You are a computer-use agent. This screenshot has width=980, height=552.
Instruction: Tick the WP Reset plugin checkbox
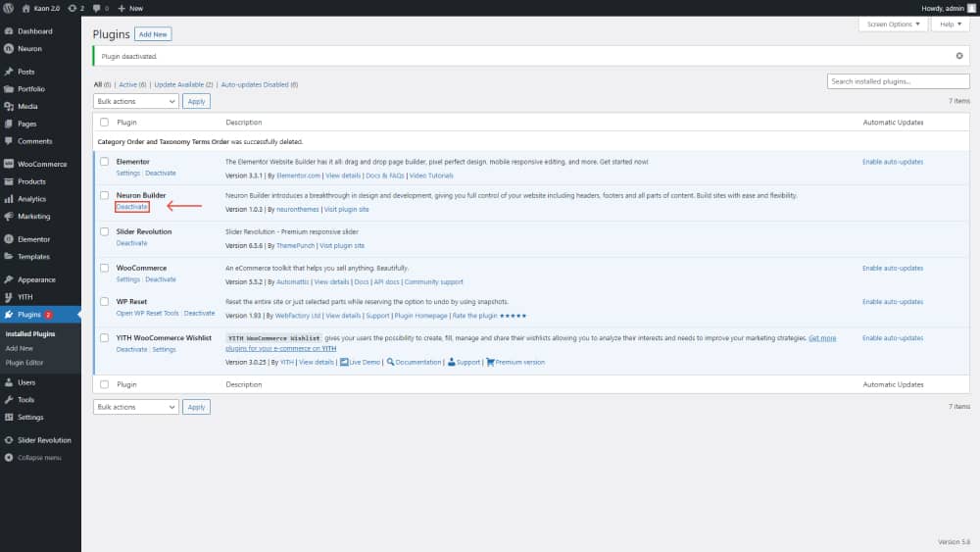[105, 302]
